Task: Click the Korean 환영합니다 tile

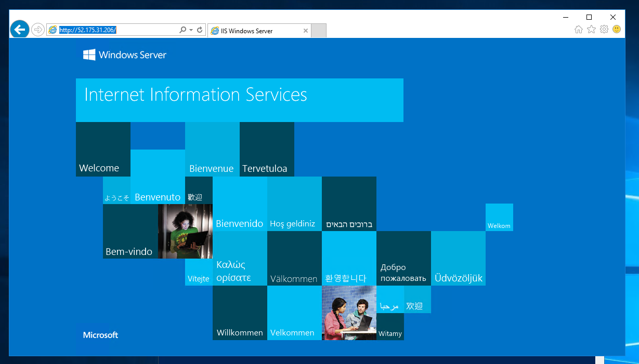Action: 349,258
